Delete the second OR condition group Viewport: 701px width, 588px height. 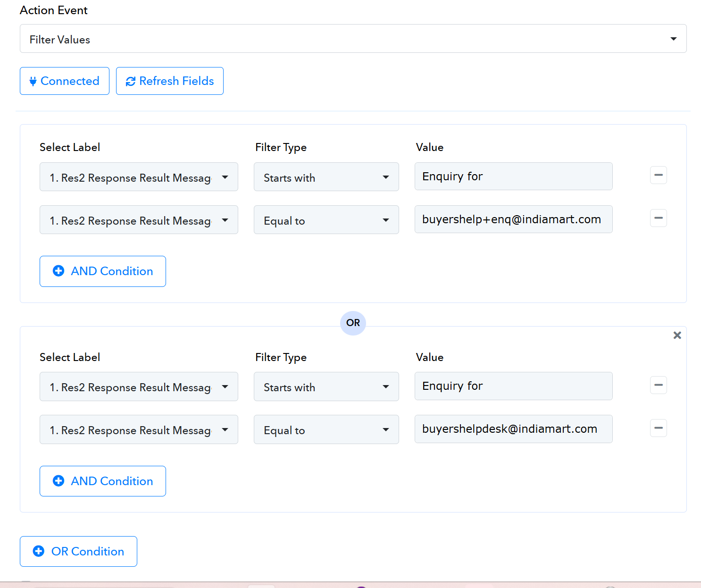(677, 335)
